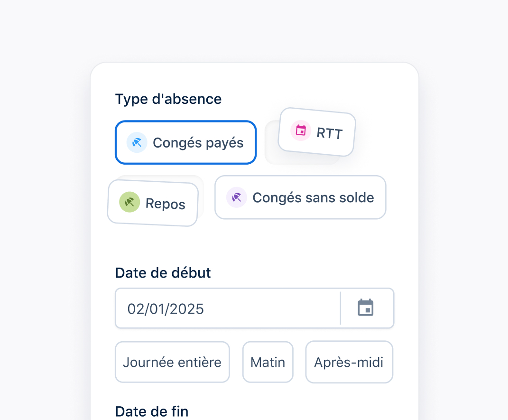Focus the Date de début input showing 02/01/2025

[228, 308]
